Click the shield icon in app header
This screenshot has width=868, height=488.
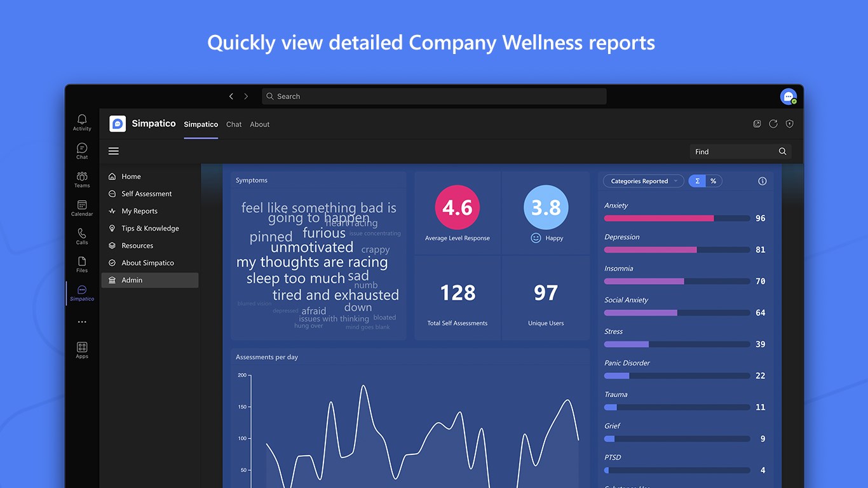790,124
